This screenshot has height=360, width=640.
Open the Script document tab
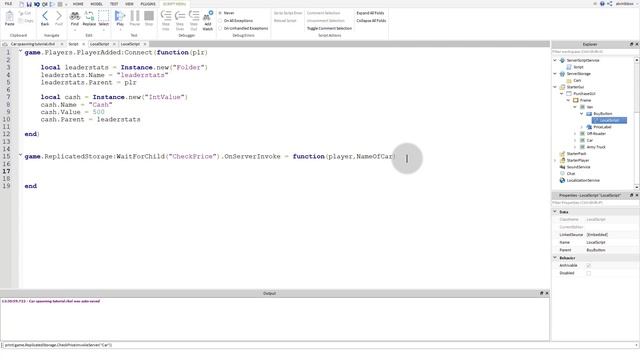point(73,44)
